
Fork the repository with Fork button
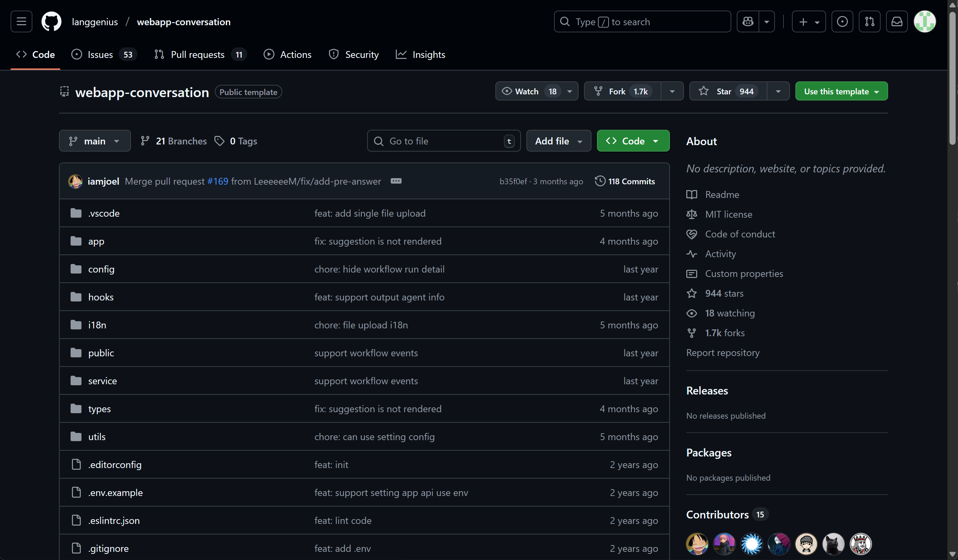pyautogui.click(x=622, y=91)
